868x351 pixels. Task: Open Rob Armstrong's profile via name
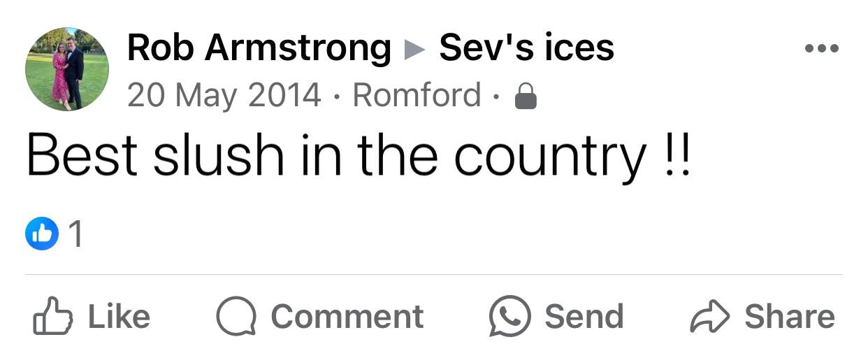[259, 48]
